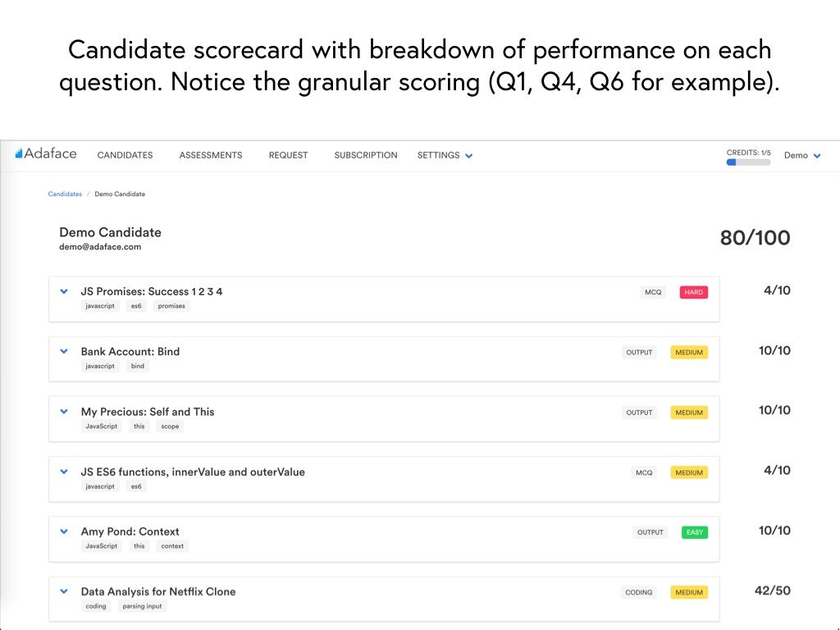
Task: Expand Data Analysis for Netflix Clone
Action: [x=64, y=591]
